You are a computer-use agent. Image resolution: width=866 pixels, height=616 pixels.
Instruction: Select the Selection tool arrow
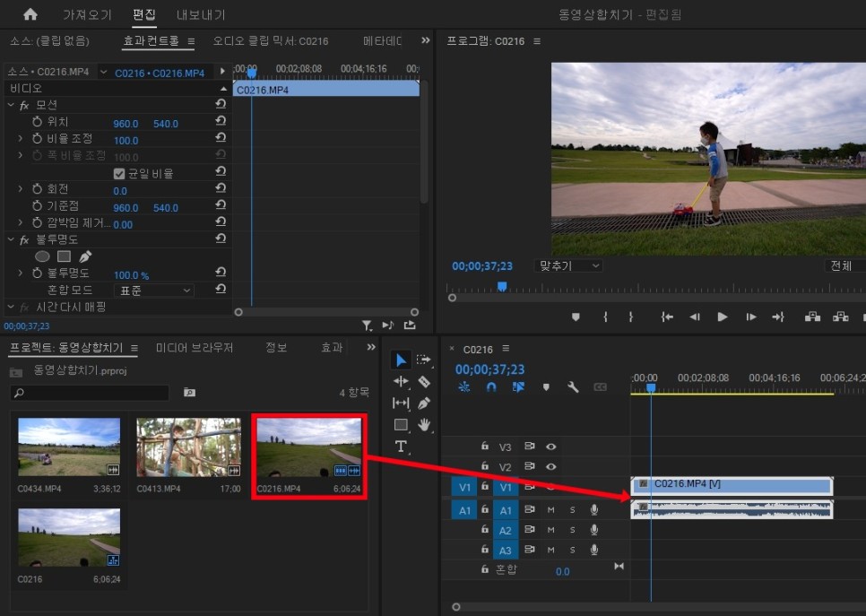point(401,360)
